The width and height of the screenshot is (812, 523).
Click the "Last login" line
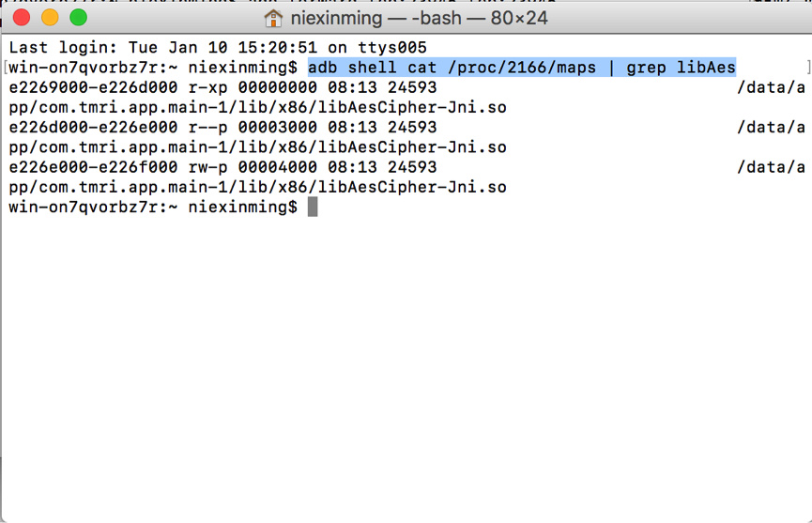click(x=218, y=48)
